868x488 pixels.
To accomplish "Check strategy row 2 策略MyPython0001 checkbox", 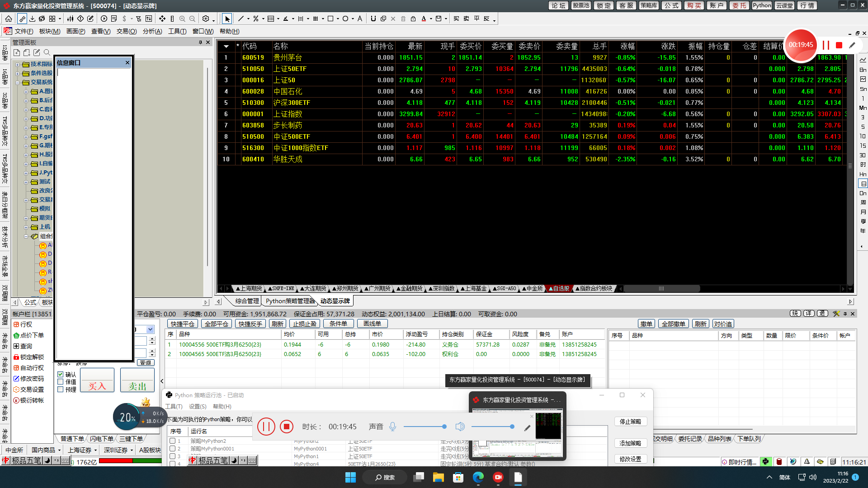I will coord(172,449).
